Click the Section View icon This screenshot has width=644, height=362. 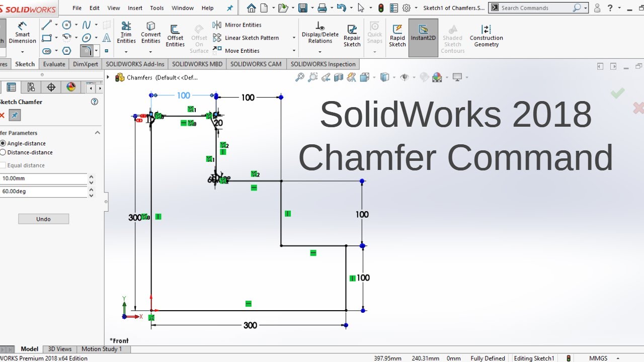pos(339,77)
